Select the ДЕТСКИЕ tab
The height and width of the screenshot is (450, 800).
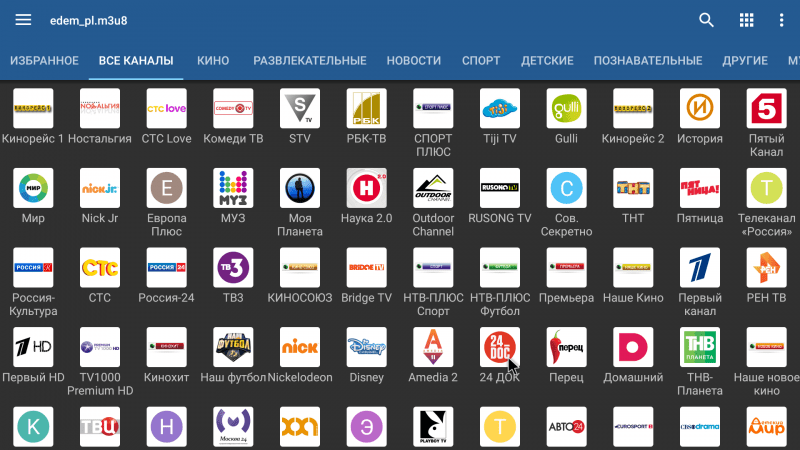pos(547,61)
